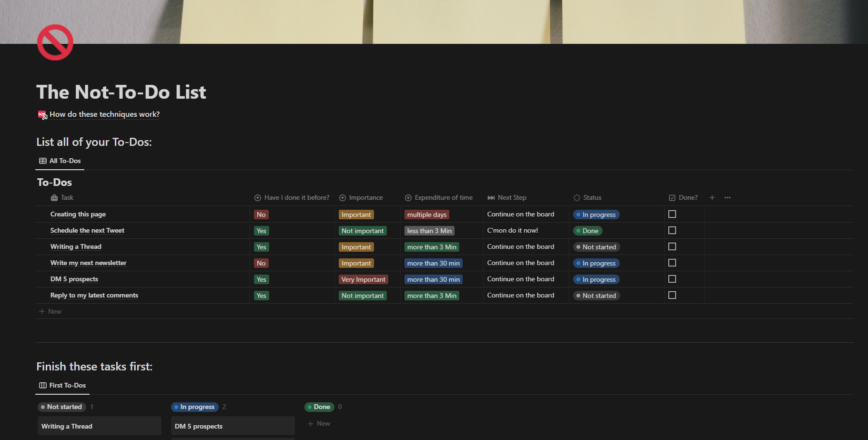Toggle Done checkbox for DM 5 prospects
The image size is (868, 440).
tap(672, 279)
